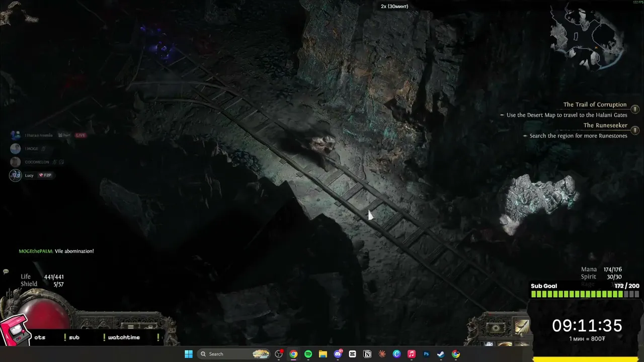Launch Notion from the taskbar
Image resolution: width=644 pixels, height=362 pixels.
coord(367,354)
